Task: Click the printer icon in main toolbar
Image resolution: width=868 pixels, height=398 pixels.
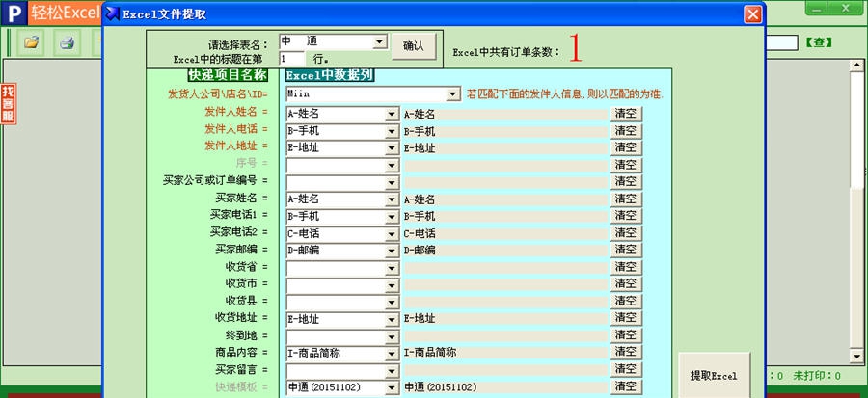Action: click(67, 42)
